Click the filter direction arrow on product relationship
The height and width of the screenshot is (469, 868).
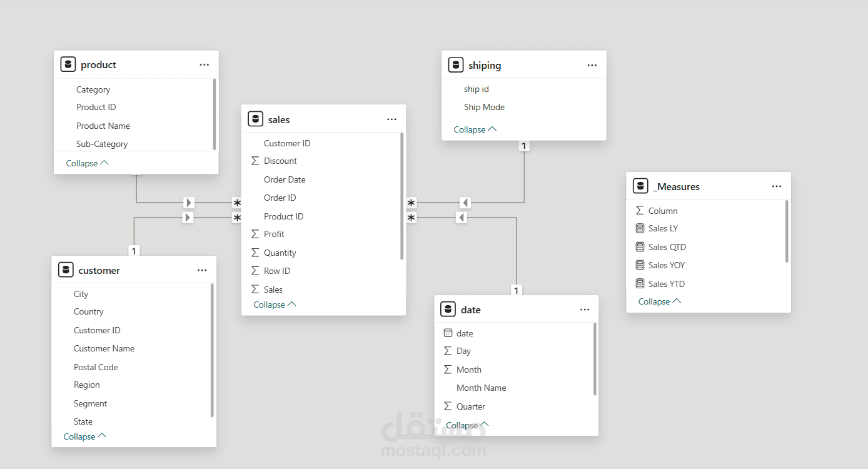click(x=189, y=203)
